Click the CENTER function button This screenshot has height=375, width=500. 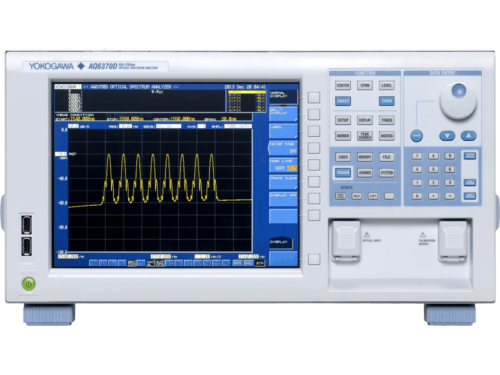343,85
